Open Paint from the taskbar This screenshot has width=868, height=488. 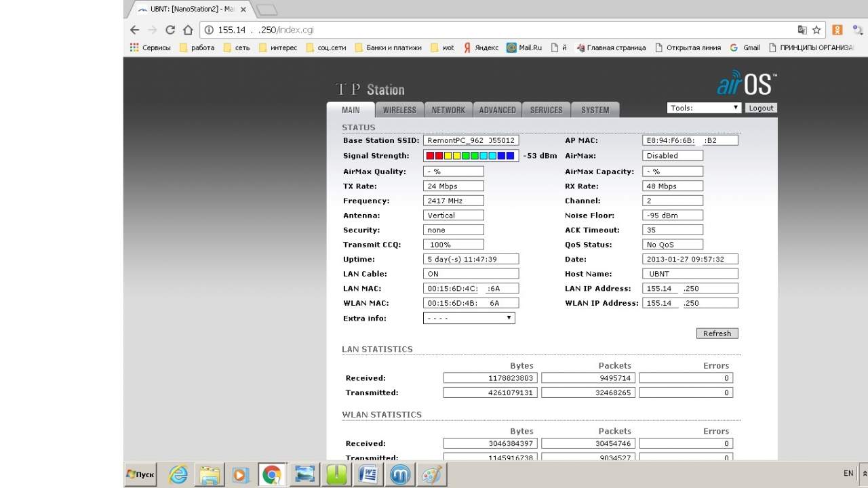click(x=431, y=474)
